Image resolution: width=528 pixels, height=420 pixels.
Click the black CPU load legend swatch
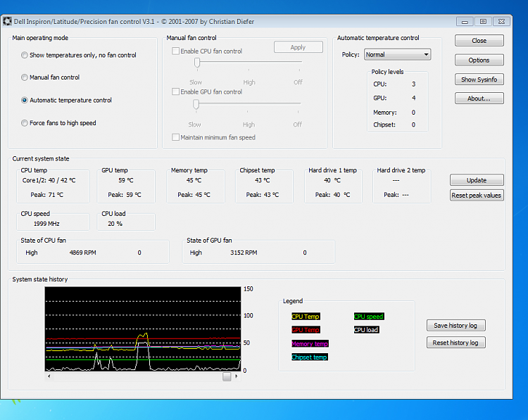tap(366, 330)
